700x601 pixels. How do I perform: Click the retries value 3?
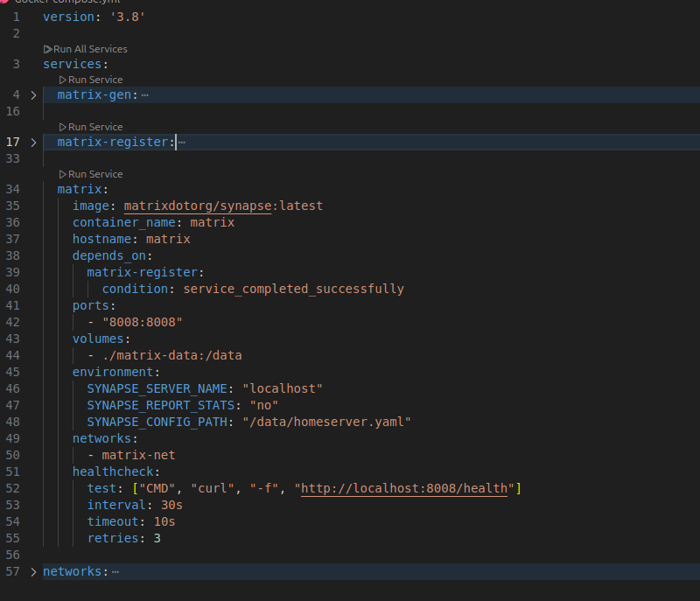pos(157,539)
